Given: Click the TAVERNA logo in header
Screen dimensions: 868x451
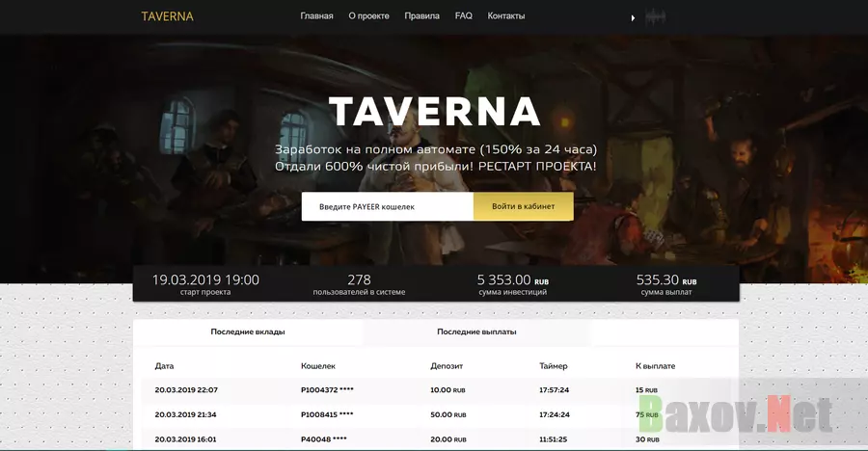Looking at the screenshot, I should pyautogui.click(x=167, y=16).
